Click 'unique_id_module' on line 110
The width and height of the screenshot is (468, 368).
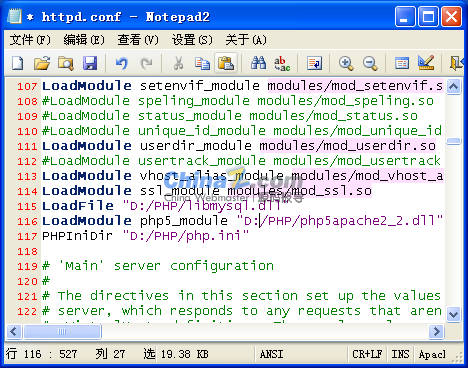pos(202,131)
